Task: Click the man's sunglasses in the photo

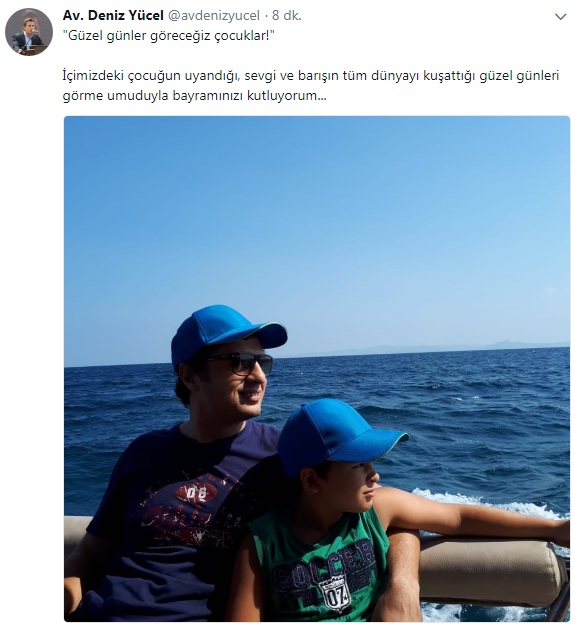Action: (243, 363)
